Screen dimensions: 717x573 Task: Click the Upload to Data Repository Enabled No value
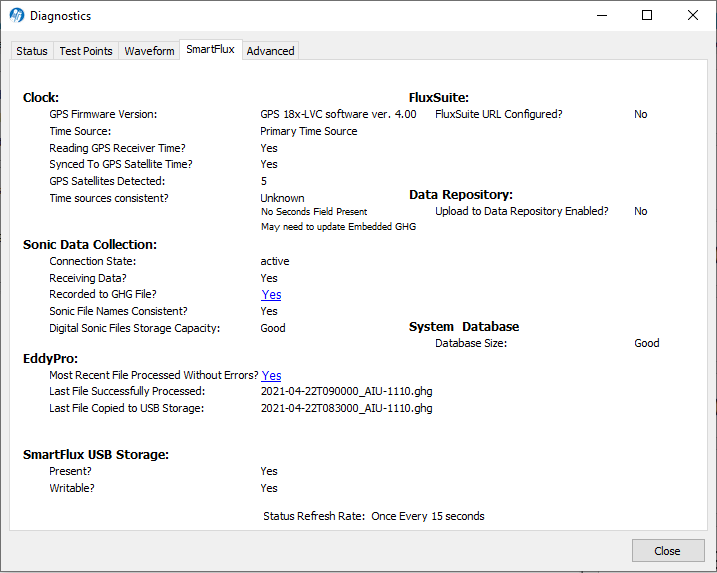pyautogui.click(x=641, y=211)
